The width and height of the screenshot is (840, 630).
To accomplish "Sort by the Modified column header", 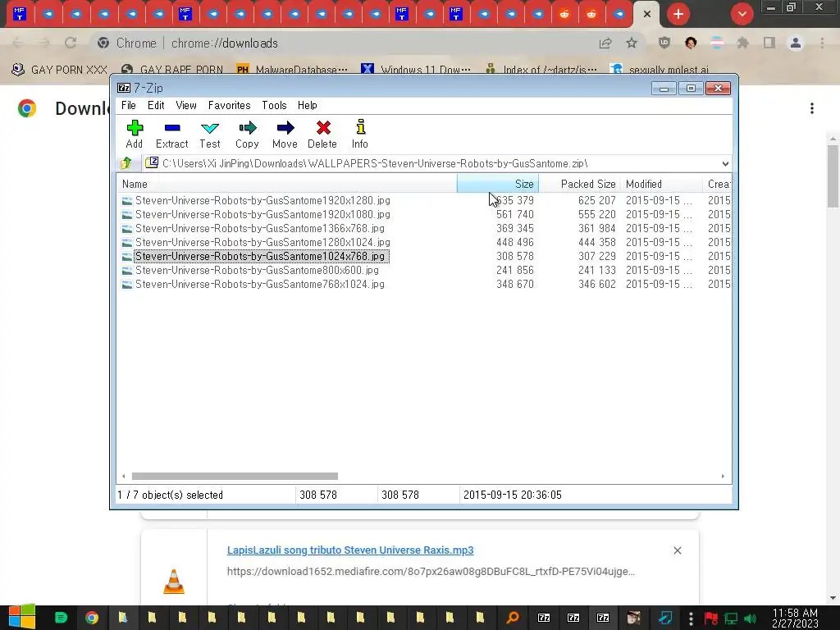I will (x=662, y=184).
